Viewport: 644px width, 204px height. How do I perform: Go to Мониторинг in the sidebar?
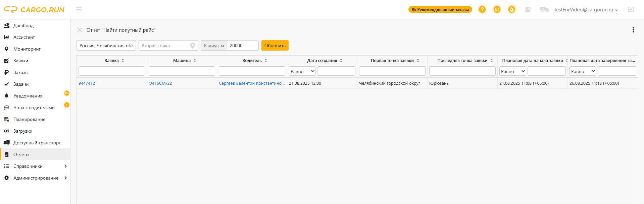click(x=27, y=49)
